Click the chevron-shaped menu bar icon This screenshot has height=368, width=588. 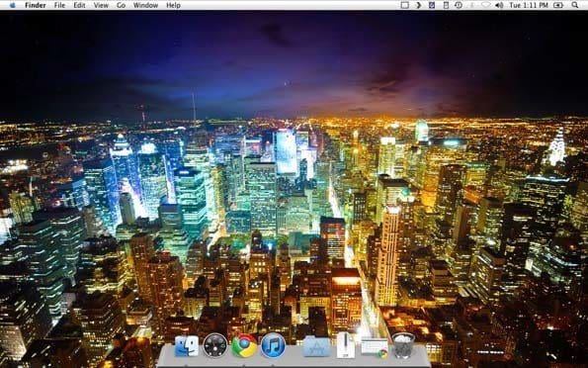coord(419,5)
